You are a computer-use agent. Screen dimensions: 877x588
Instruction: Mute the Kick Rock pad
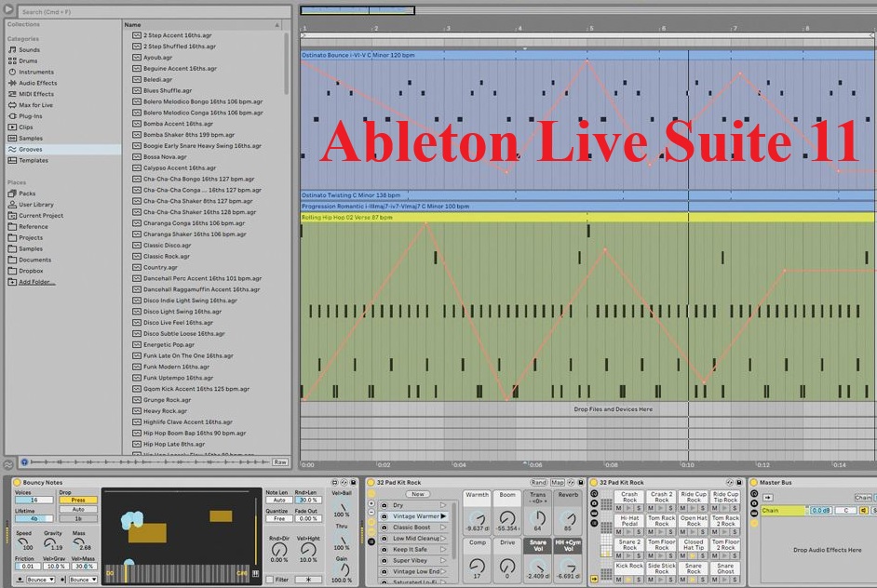[x=619, y=579]
